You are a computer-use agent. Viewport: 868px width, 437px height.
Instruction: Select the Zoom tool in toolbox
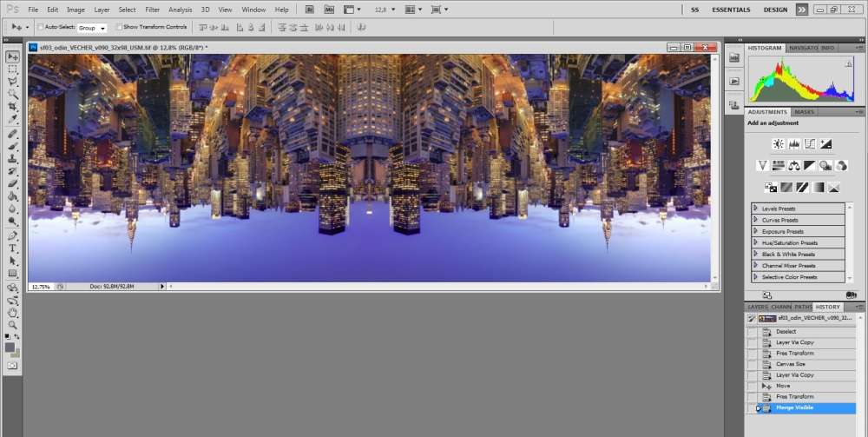[13, 324]
